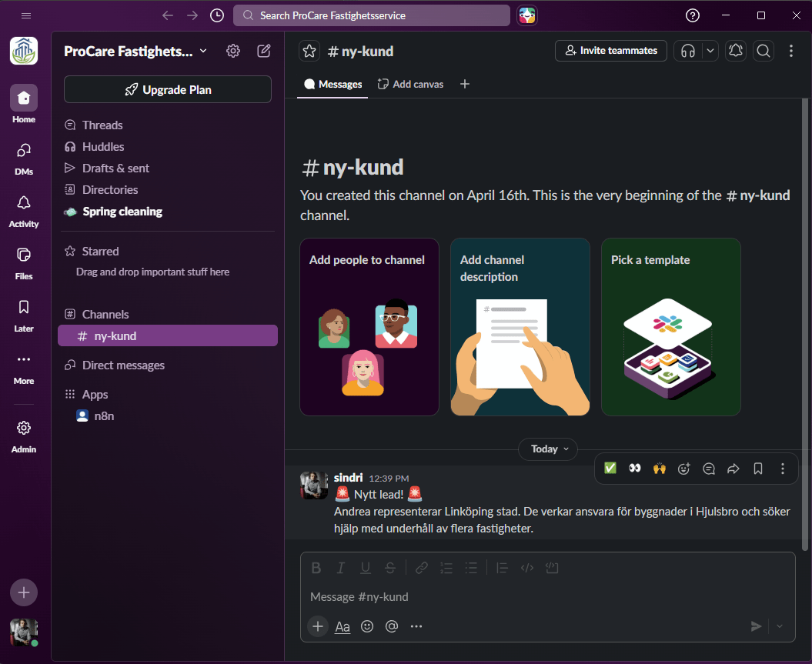Search in channel magnifier icon
The height and width of the screenshot is (664, 812).
pos(764,51)
